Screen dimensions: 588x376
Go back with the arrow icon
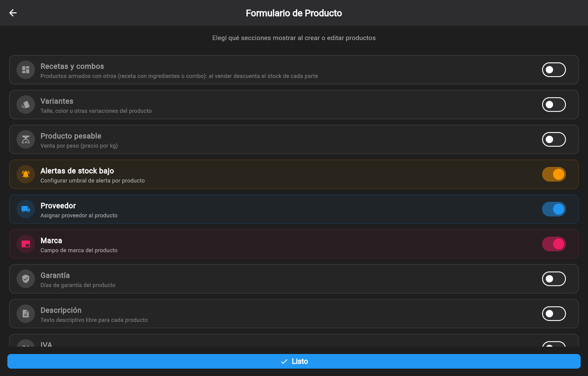pos(13,13)
